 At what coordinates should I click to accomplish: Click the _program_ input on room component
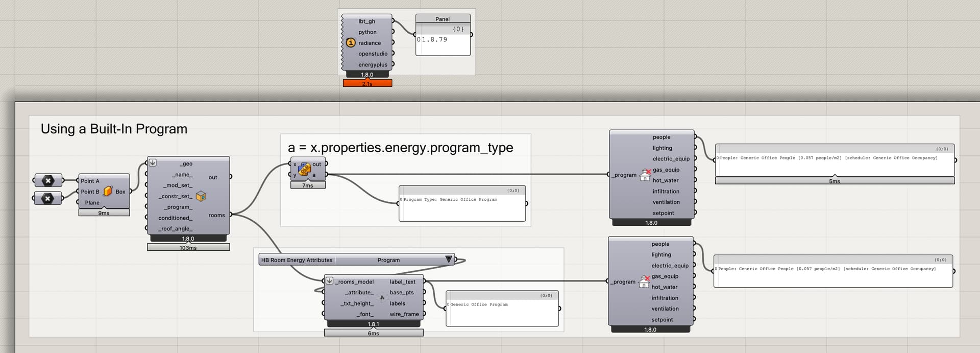tap(178, 207)
